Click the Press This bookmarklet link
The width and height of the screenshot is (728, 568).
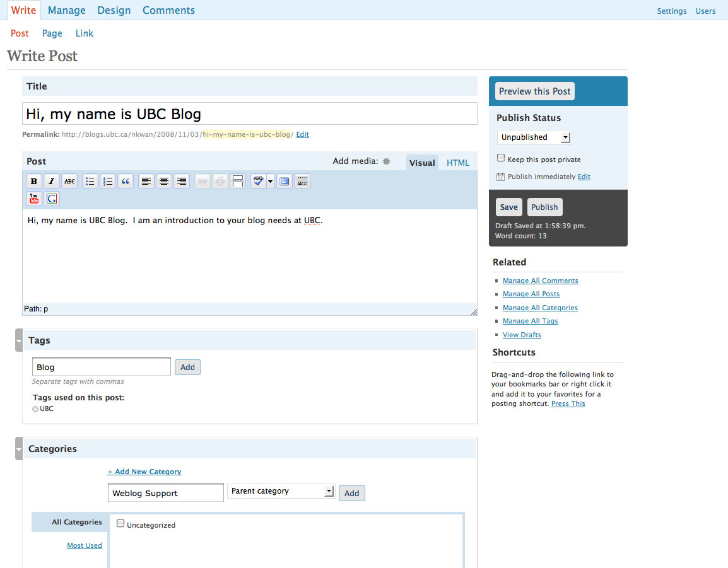pyautogui.click(x=568, y=403)
